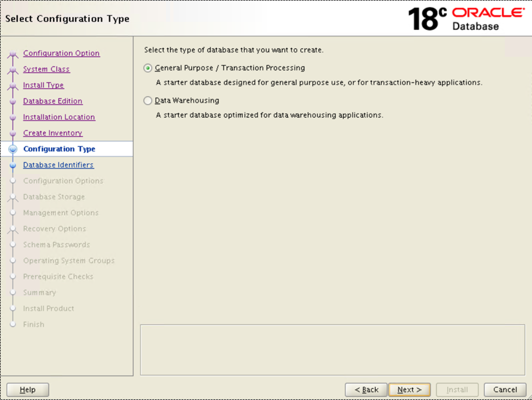Navigate to Install Type step
The height and width of the screenshot is (400, 532).
(43, 85)
